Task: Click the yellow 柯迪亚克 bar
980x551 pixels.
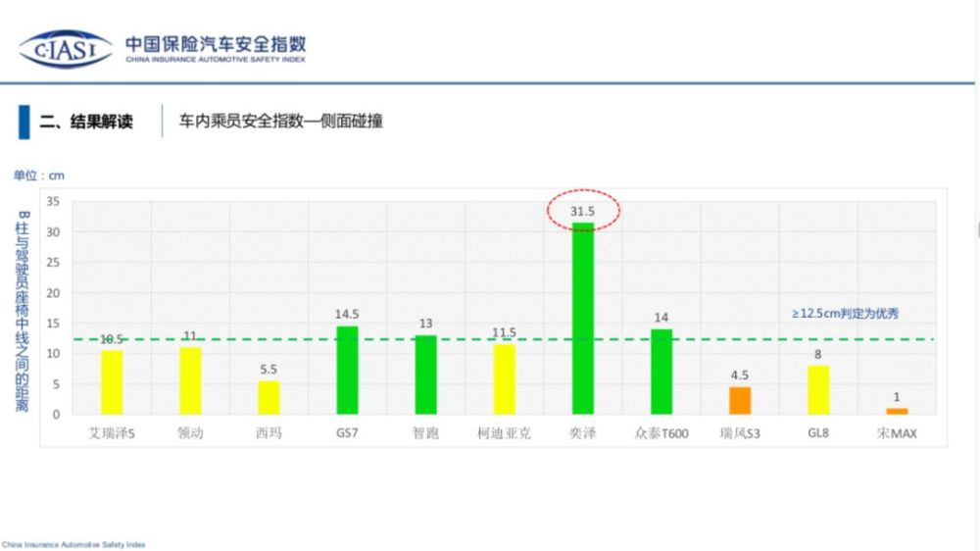Action: click(505, 379)
